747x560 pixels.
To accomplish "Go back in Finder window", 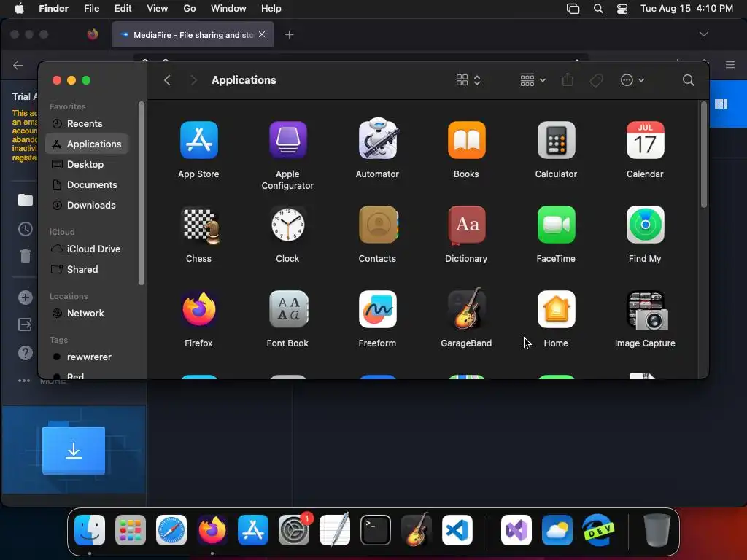I will click(167, 80).
